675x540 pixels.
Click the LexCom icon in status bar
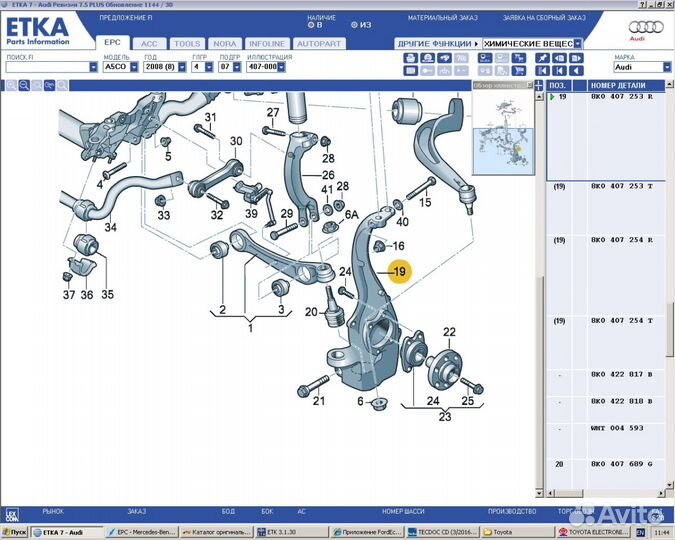click(x=11, y=514)
